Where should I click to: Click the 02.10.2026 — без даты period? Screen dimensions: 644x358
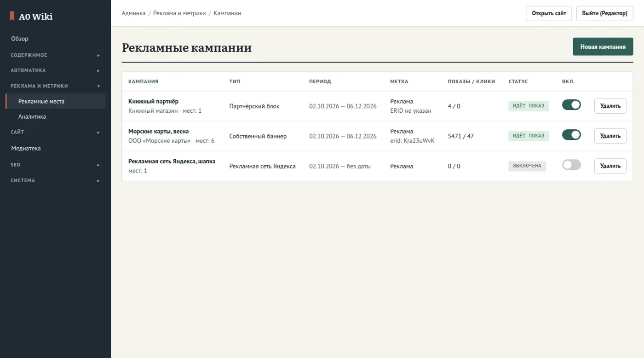(340, 166)
